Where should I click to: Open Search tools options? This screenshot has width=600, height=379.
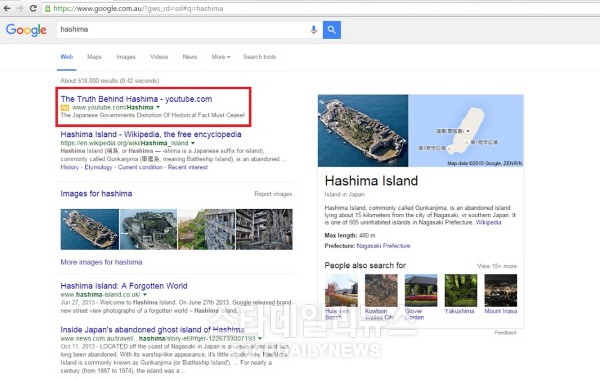pos(259,57)
